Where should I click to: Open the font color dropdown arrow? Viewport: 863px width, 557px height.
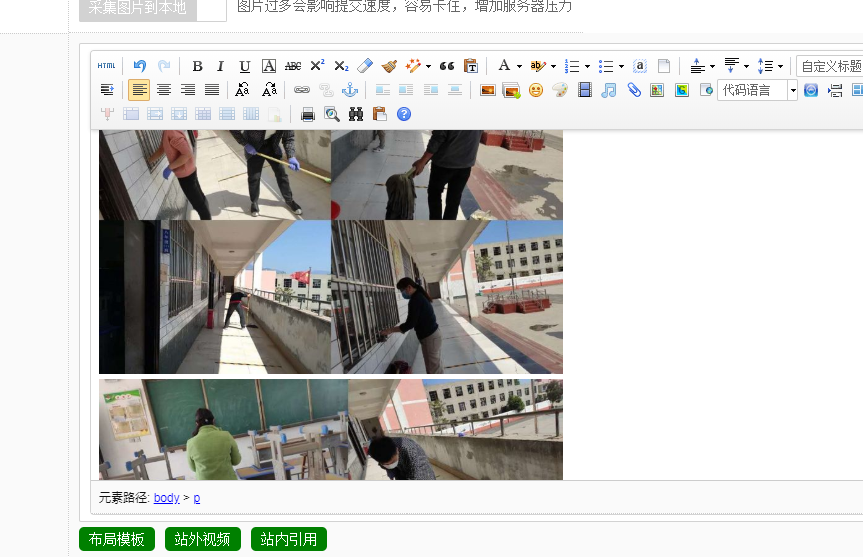click(519, 66)
